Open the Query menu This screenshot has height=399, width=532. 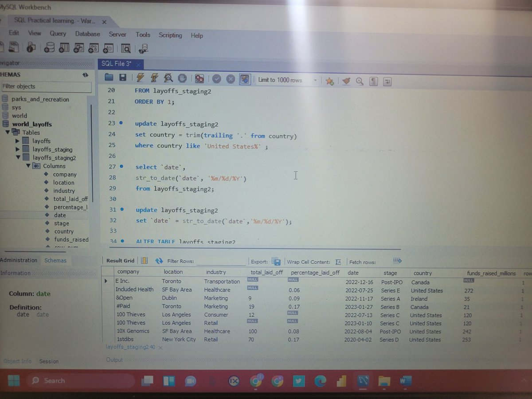[58, 33]
